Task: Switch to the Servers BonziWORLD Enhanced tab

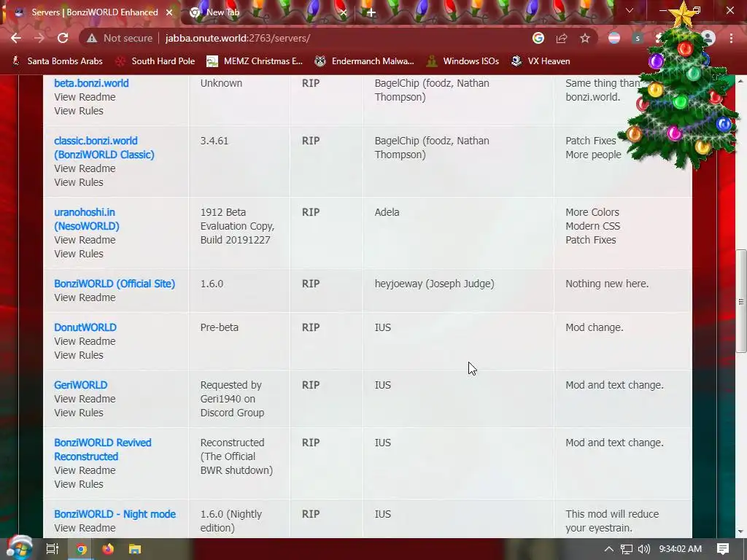Action: click(94, 12)
